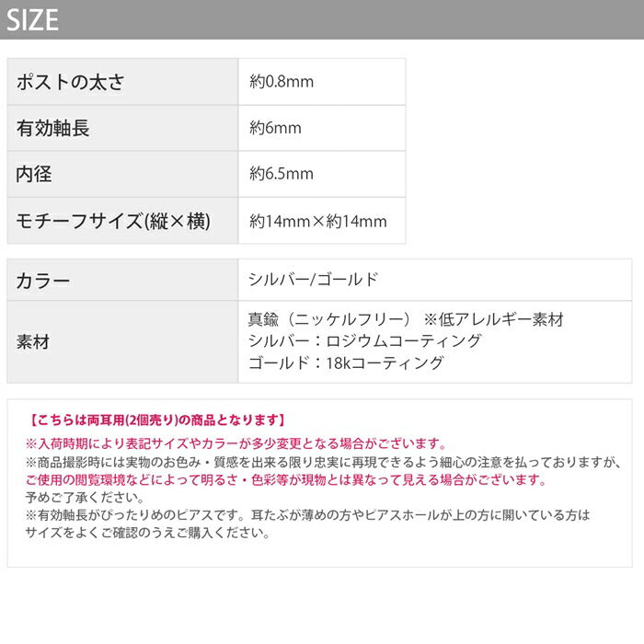Select the 内径 label cell
644x644 pixels.
click(x=35, y=174)
